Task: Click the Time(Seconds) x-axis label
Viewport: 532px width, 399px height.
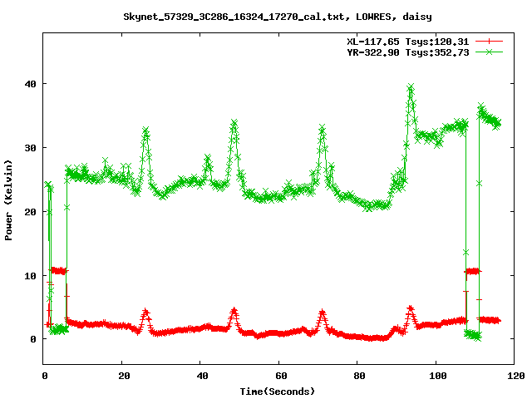Action: (x=277, y=392)
